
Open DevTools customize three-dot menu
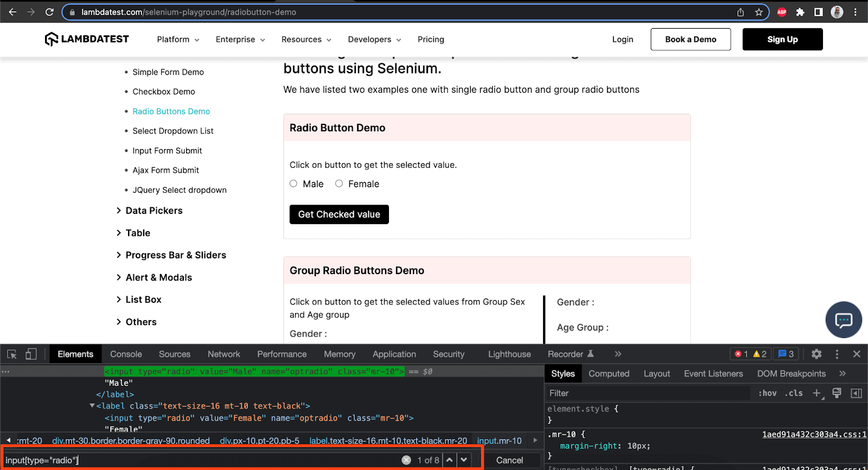pyautogui.click(x=837, y=354)
